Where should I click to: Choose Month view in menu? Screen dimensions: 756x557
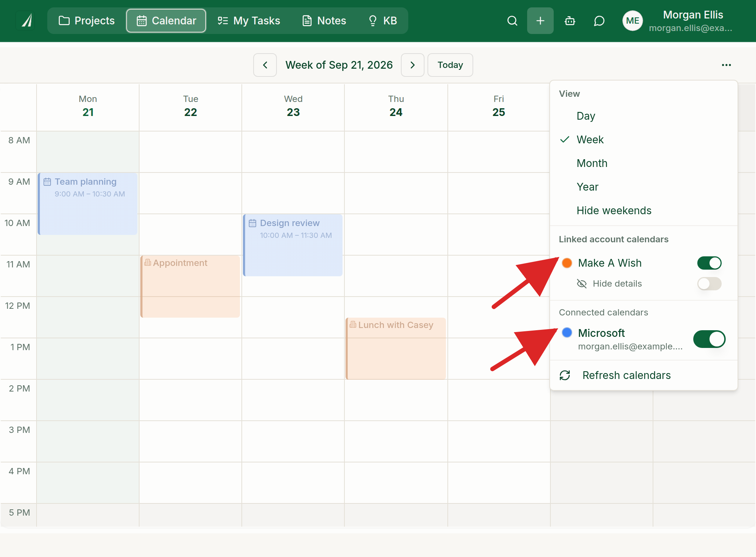click(643, 163)
